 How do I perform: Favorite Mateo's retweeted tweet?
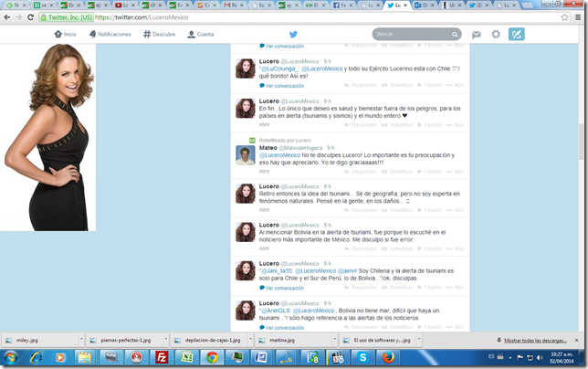tap(430, 172)
